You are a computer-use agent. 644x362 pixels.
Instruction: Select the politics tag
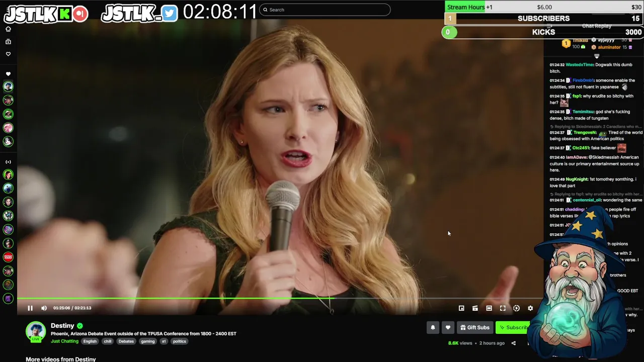point(179,341)
